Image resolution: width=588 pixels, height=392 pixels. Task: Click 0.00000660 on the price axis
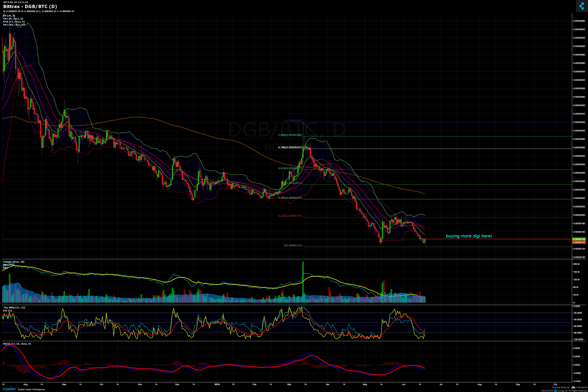[x=579, y=21]
